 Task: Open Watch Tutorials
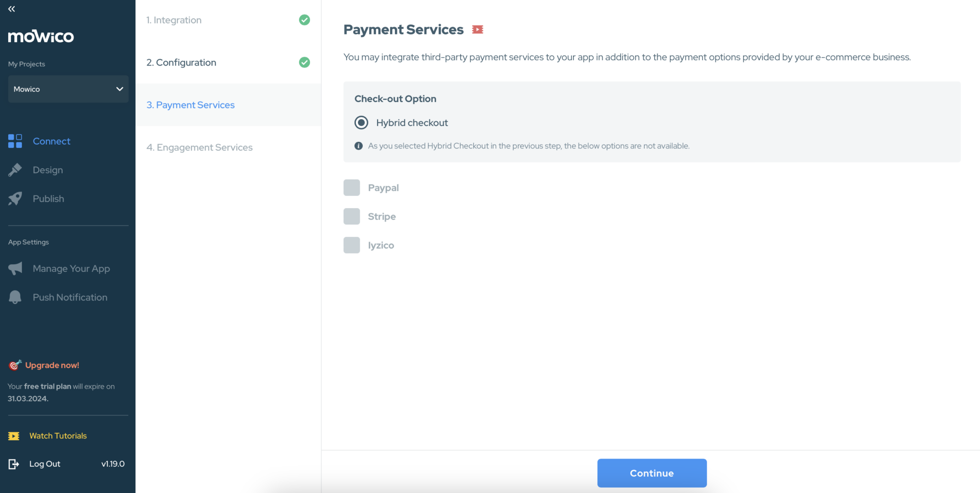57,436
